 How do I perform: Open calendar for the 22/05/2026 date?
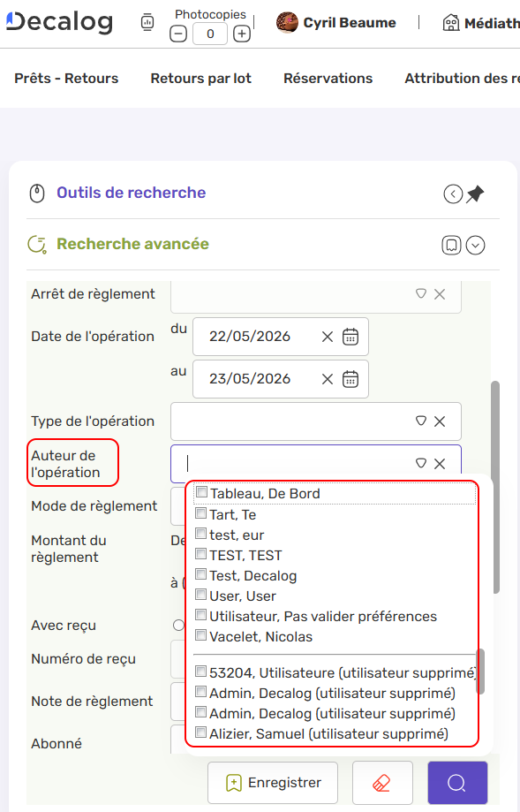pos(350,337)
